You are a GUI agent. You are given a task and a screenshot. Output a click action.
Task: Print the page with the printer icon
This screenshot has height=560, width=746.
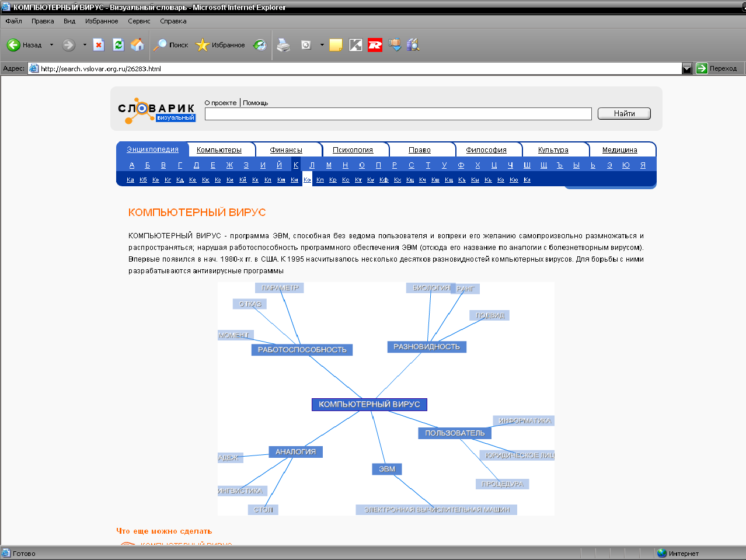284,45
